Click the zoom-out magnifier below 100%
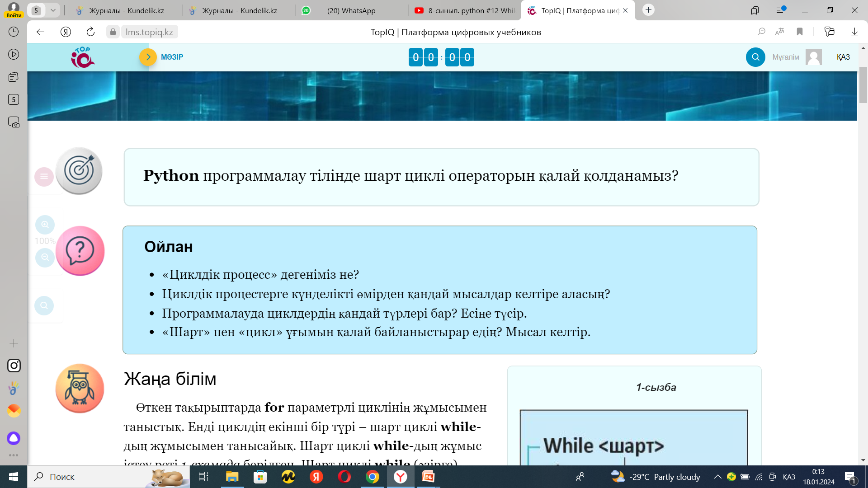The height and width of the screenshot is (488, 868). coord(45,258)
